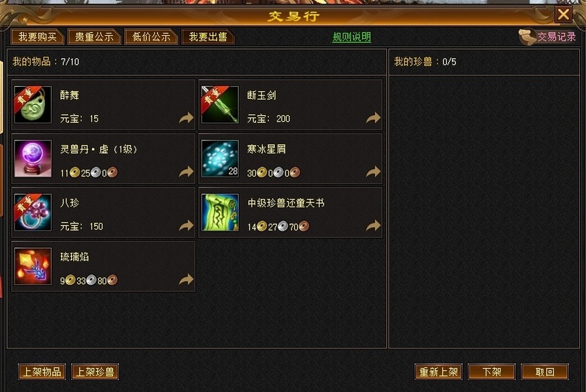Click the 上架物品 list item button
The height and width of the screenshot is (392, 586).
tap(42, 372)
